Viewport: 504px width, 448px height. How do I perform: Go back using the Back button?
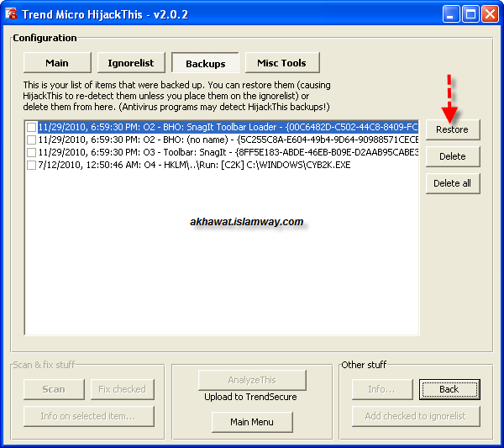[449, 389]
